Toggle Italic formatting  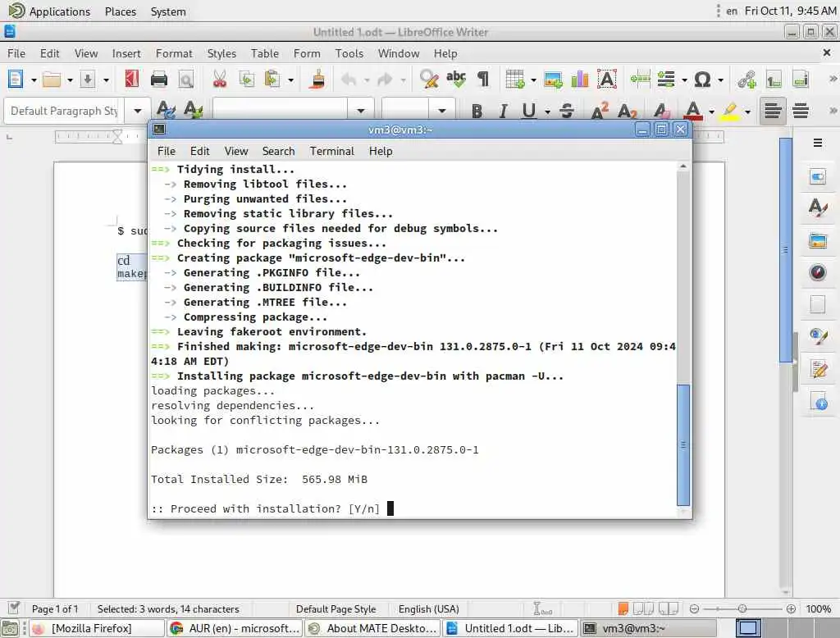pyautogui.click(x=503, y=111)
